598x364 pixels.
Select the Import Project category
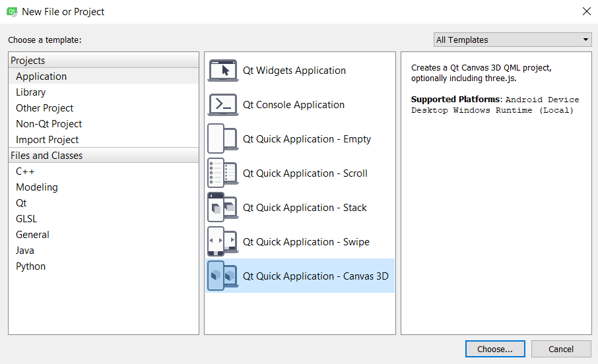click(x=104, y=140)
